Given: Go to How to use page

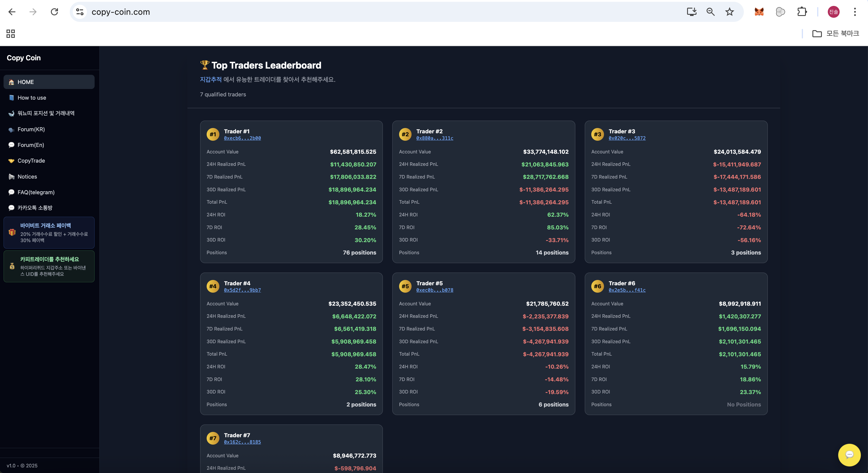Looking at the screenshot, I should [32, 98].
